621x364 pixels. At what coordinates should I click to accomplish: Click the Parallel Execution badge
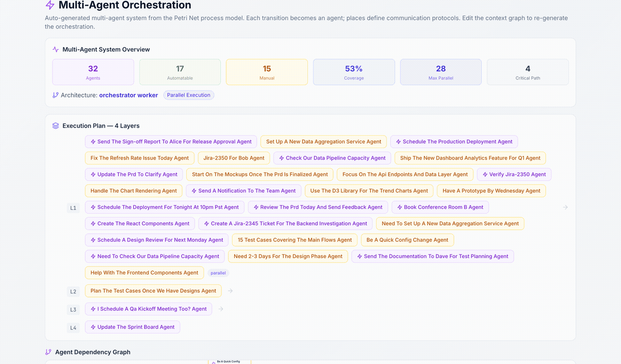click(x=189, y=95)
